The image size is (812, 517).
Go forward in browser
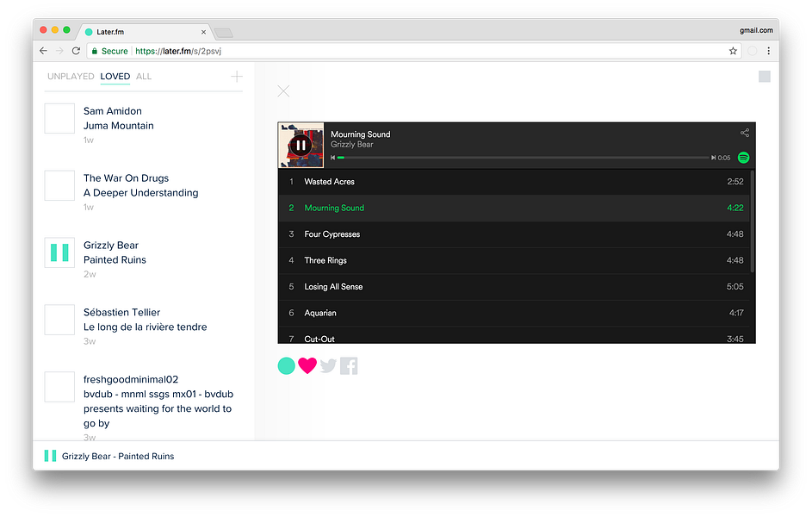[x=59, y=51]
